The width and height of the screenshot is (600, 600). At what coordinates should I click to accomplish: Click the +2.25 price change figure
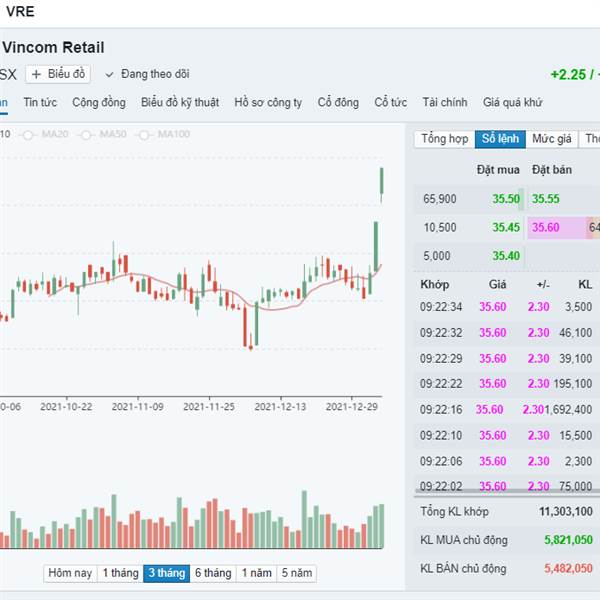click(x=568, y=74)
